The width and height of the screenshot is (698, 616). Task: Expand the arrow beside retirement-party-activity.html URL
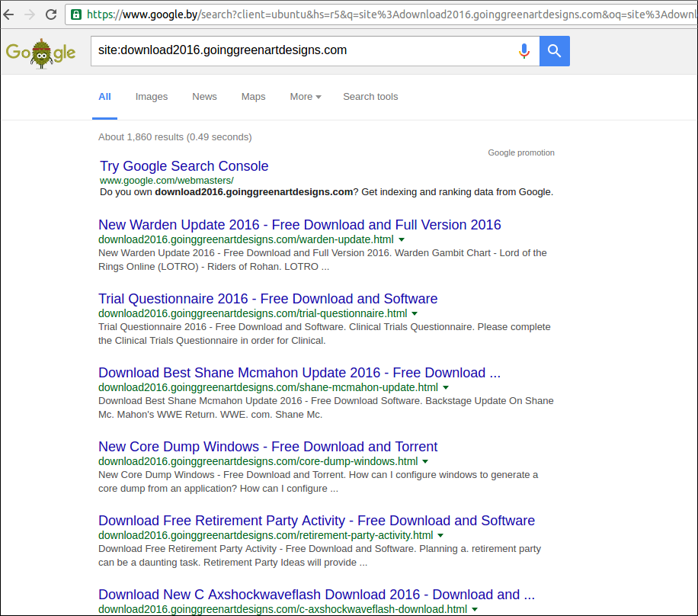tap(440, 535)
